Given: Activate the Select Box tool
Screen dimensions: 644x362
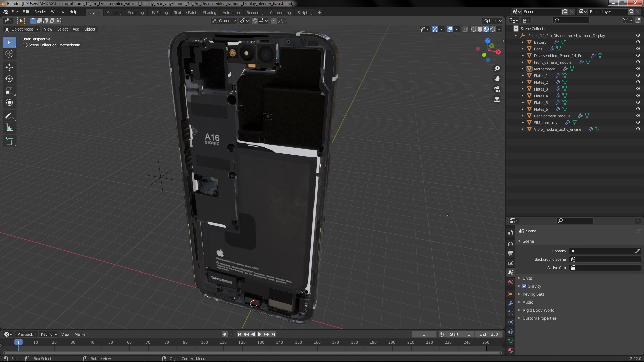Looking at the screenshot, I should [9, 42].
